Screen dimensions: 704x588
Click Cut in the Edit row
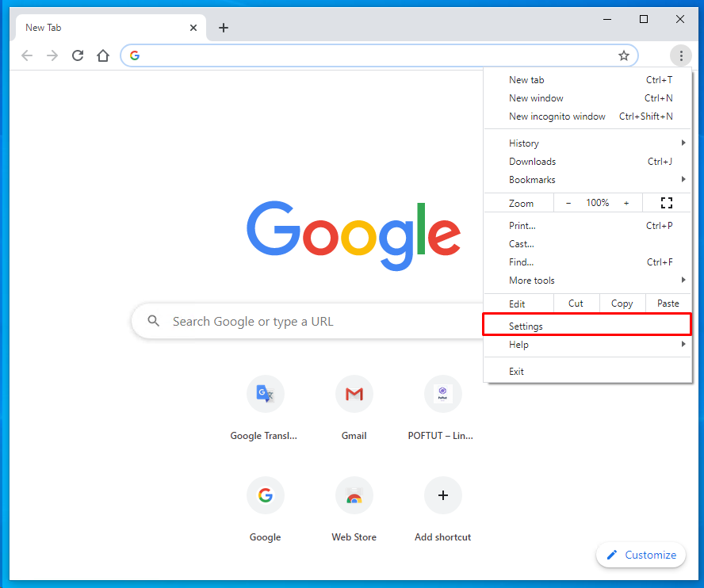576,304
